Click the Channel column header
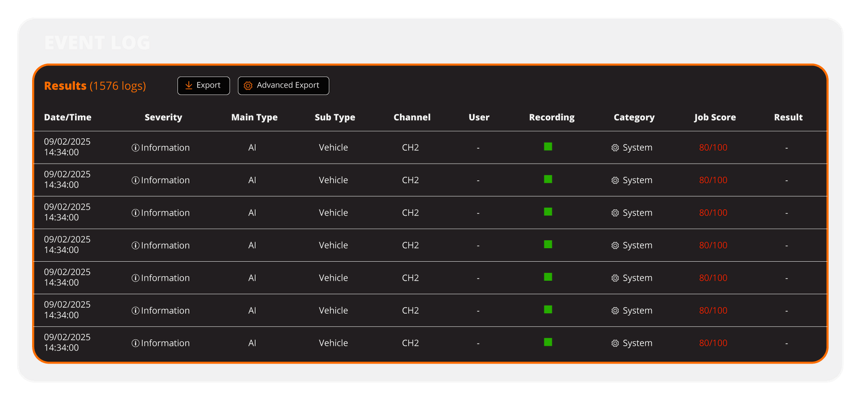This screenshot has width=868, height=396. pyautogui.click(x=412, y=117)
